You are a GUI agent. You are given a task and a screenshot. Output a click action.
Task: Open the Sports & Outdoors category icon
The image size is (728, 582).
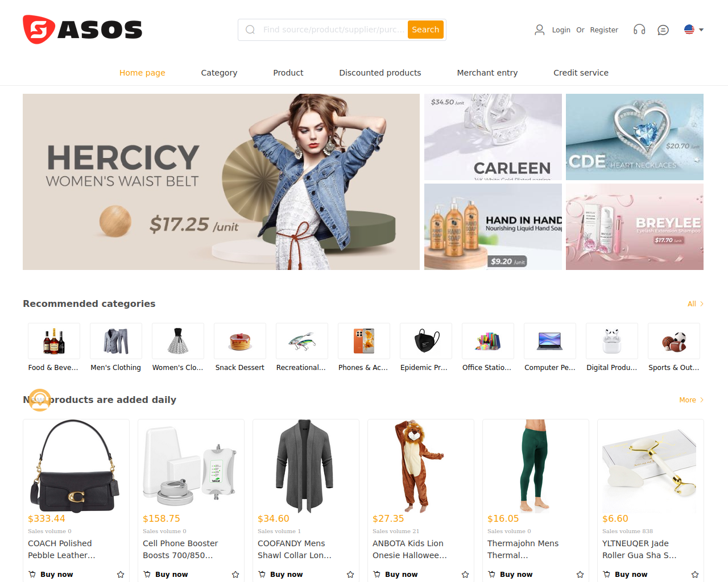tap(674, 341)
